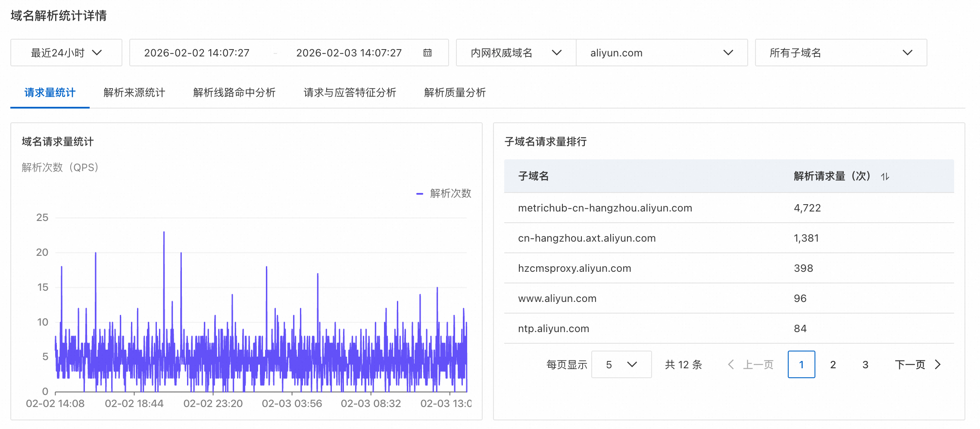This screenshot has height=429, width=980.
Task: Click end date 2026-02-03 14:07:27 field
Action: (349, 53)
